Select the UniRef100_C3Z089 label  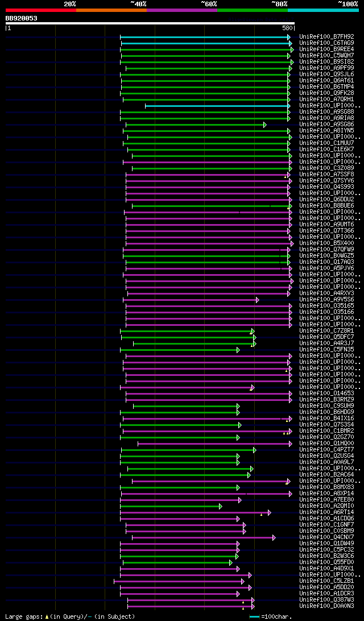coord(327,168)
